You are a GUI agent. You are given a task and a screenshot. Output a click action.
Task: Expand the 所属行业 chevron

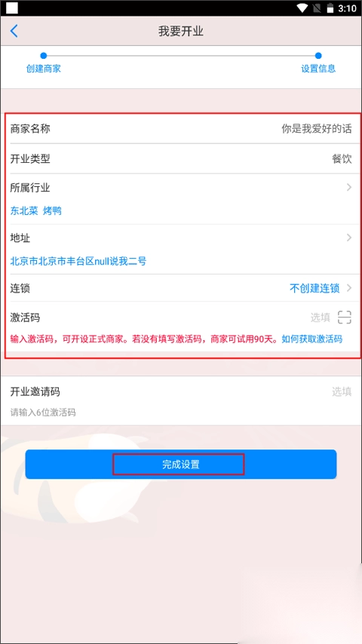[x=349, y=187]
